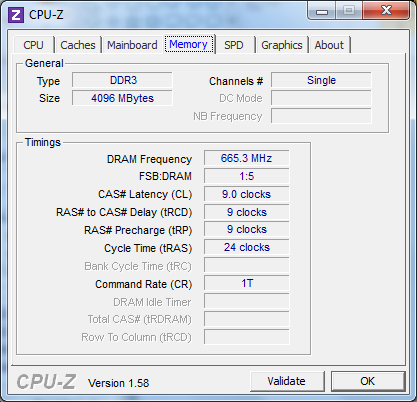The height and width of the screenshot is (402, 417).
Task: Click the Single channels value field
Action: [x=321, y=80]
